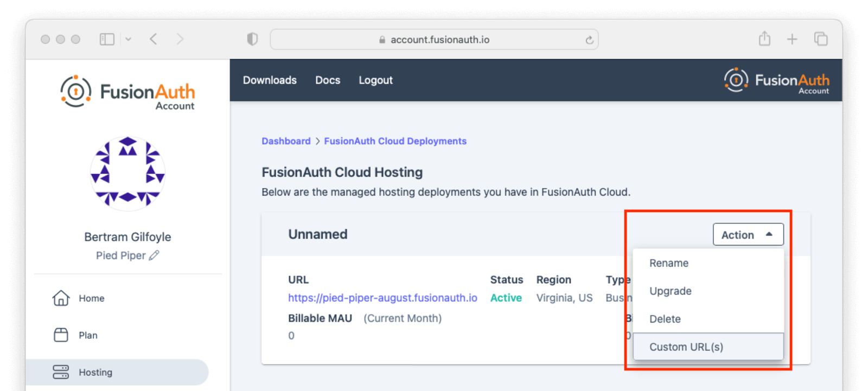Click the Plan box icon
The image size is (868, 391).
pos(61,335)
